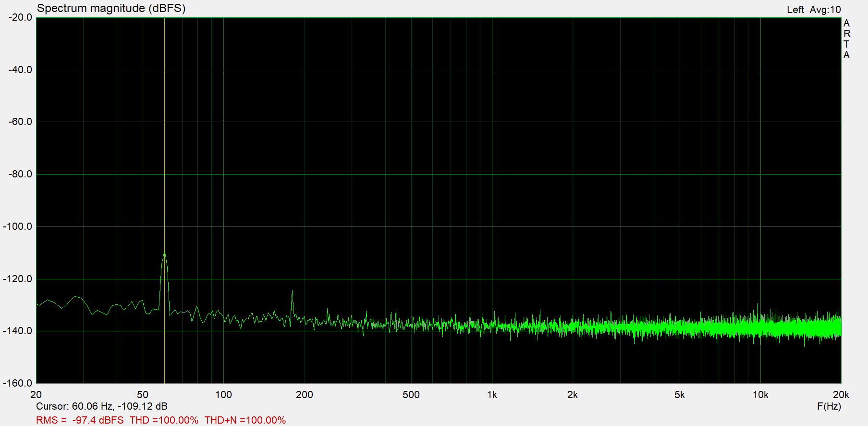Click the '1k' frequency axis label
Screen dimensions: 868x426
point(492,395)
